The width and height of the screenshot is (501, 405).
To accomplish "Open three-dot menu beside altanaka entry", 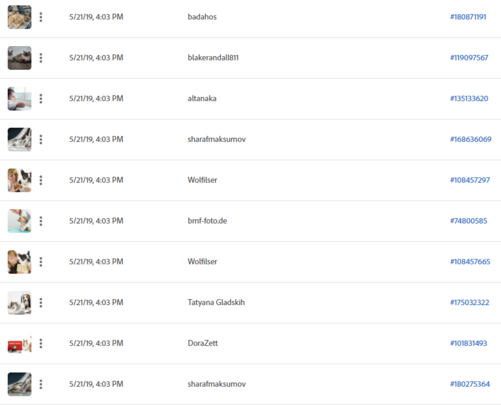I will [41, 99].
